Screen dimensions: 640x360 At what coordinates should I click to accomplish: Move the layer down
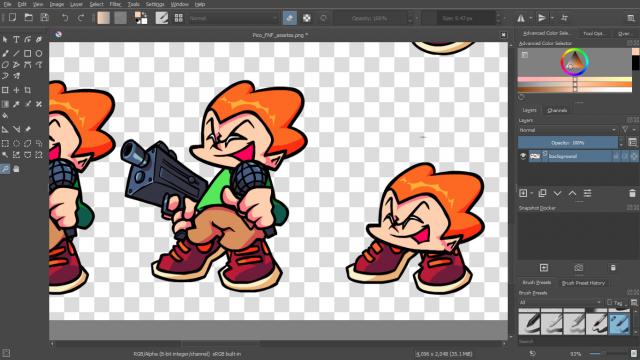point(557,193)
